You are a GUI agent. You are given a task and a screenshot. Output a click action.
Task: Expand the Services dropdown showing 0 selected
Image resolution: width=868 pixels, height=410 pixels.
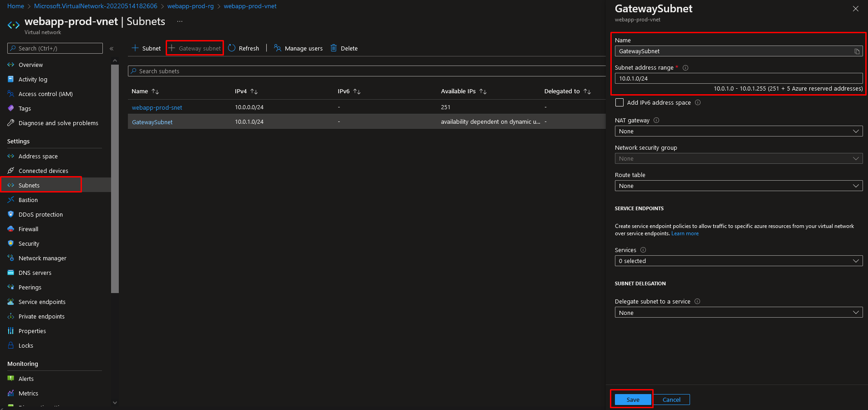738,261
